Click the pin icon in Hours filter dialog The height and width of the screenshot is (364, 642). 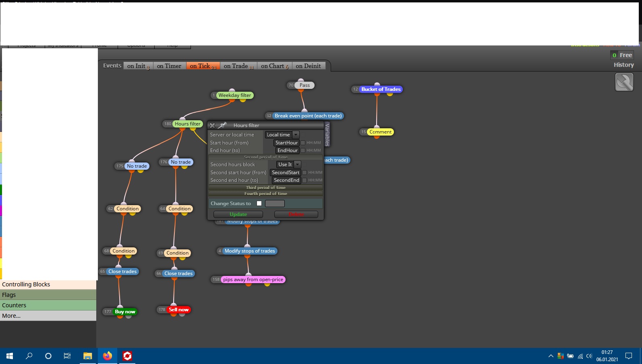(x=223, y=125)
